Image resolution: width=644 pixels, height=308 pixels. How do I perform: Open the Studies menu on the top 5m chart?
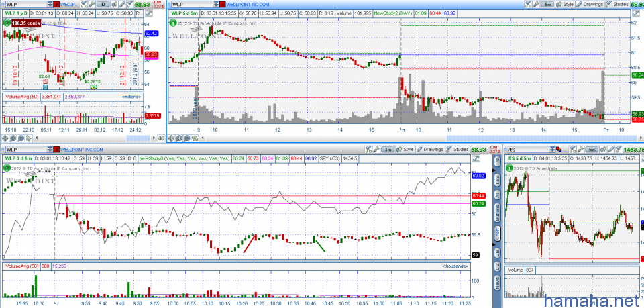(618, 4)
